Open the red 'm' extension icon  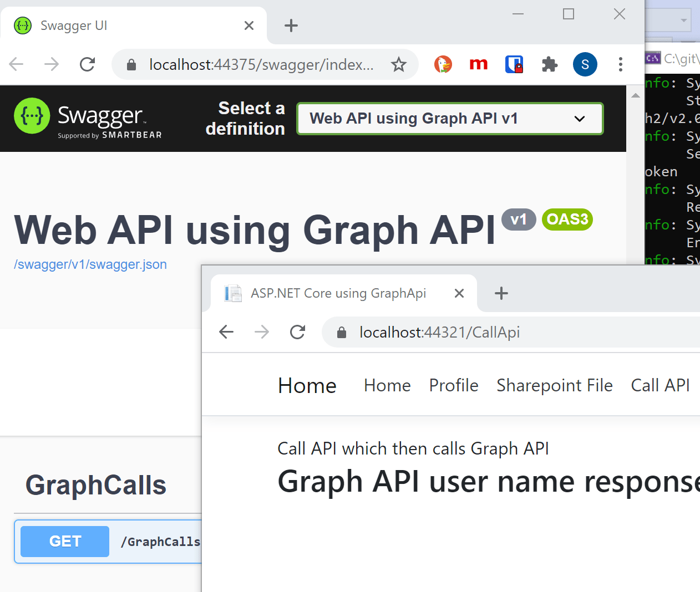coord(478,65)
